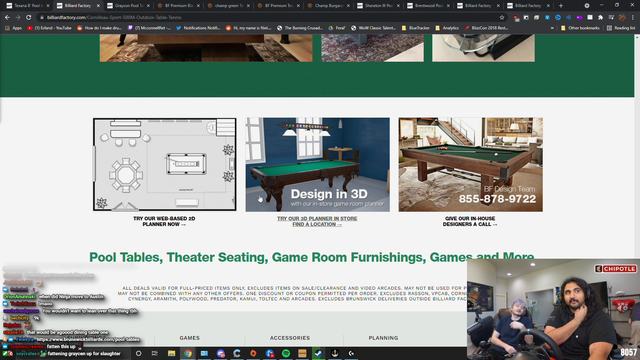Open File Explorer from the taskbar
Screen dimensions: 640x360
coord(171,353)
